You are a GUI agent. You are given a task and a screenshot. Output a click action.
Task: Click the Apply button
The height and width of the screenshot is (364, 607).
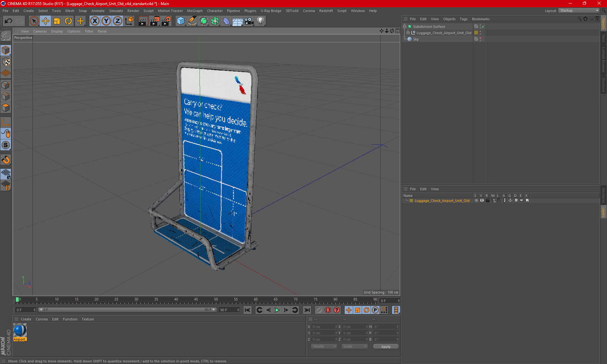(x=386, y=347)
